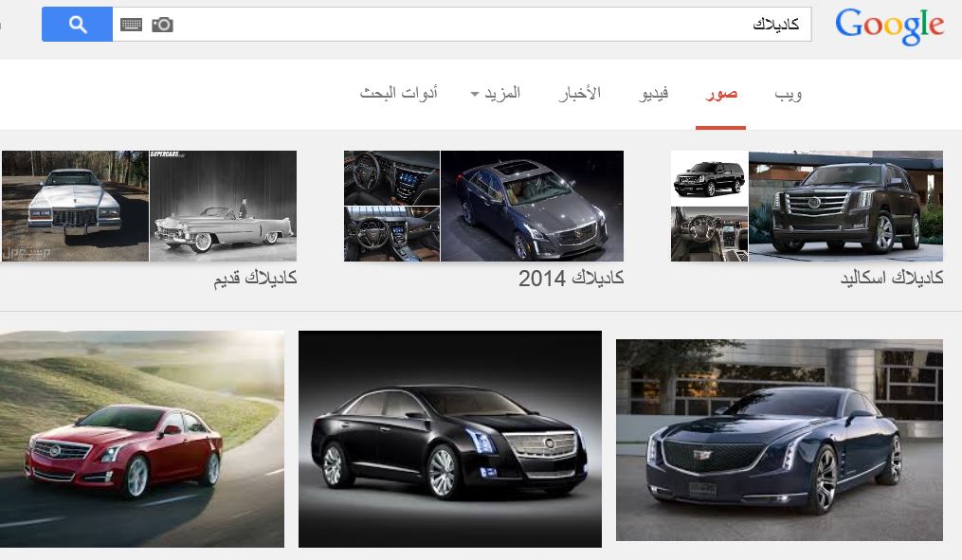Open the كاديلاك 2014 suggestion label
Screen dimensions: 962x560
click(571, 278)
